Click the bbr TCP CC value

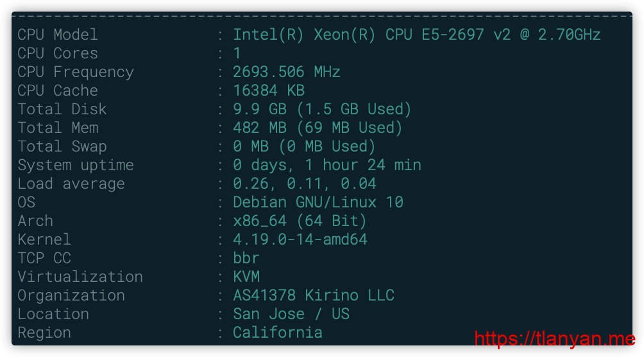[x=246, y=258]
